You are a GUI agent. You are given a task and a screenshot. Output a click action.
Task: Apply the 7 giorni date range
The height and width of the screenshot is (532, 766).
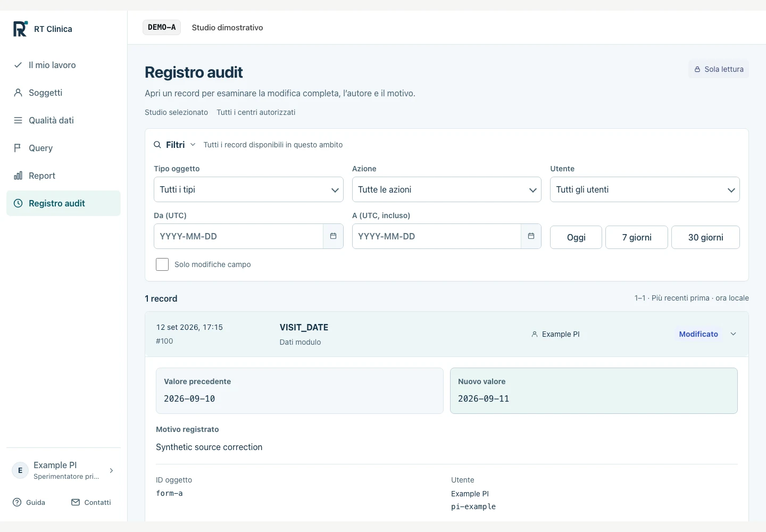(637, 237)
